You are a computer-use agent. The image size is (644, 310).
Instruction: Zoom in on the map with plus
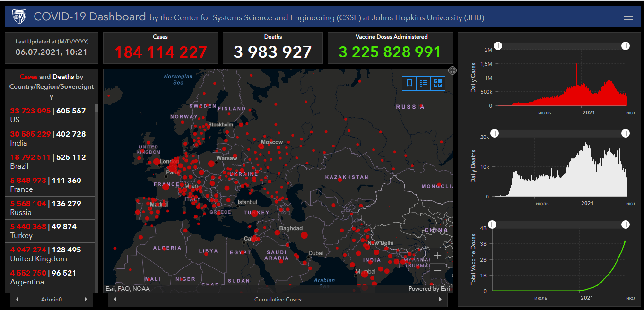(437, 256)
